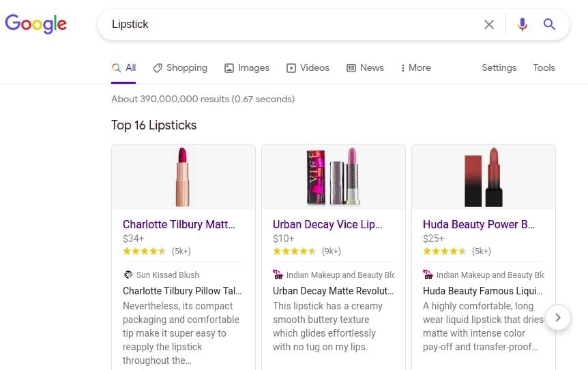Click the (9k+) review count

pos(331,251)
